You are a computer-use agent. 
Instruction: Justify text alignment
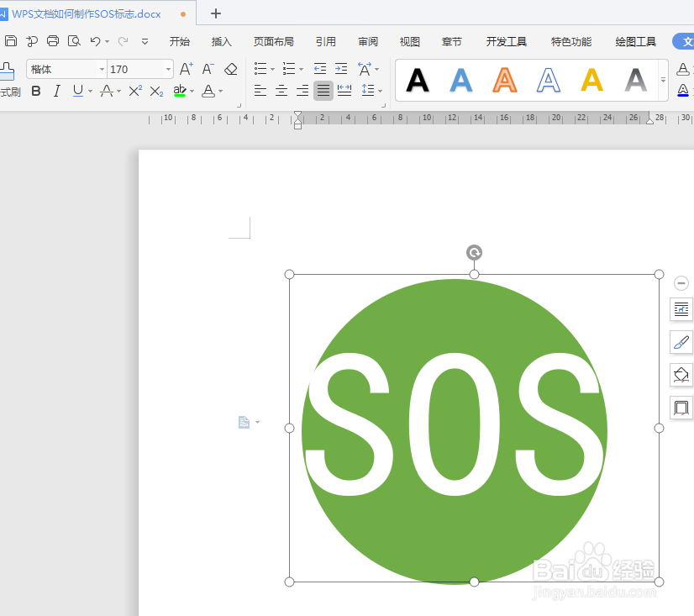[323, 91]
